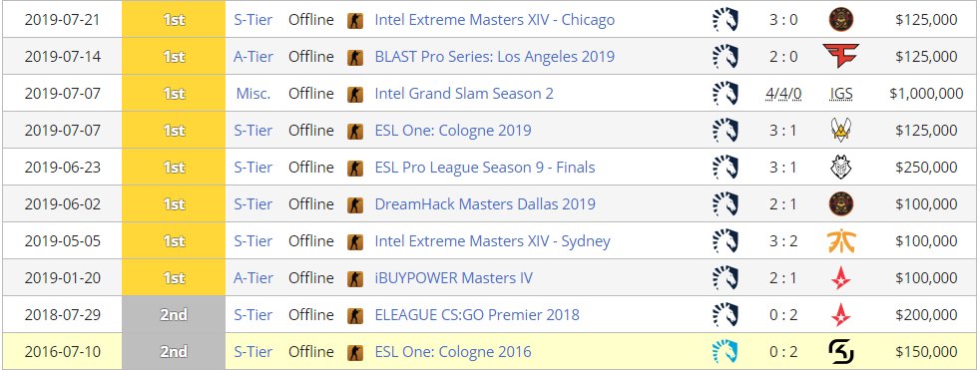Click ENCE logo in IEM Chicago row
Viewport: 980px width, 370px height.
pos(840,19)
